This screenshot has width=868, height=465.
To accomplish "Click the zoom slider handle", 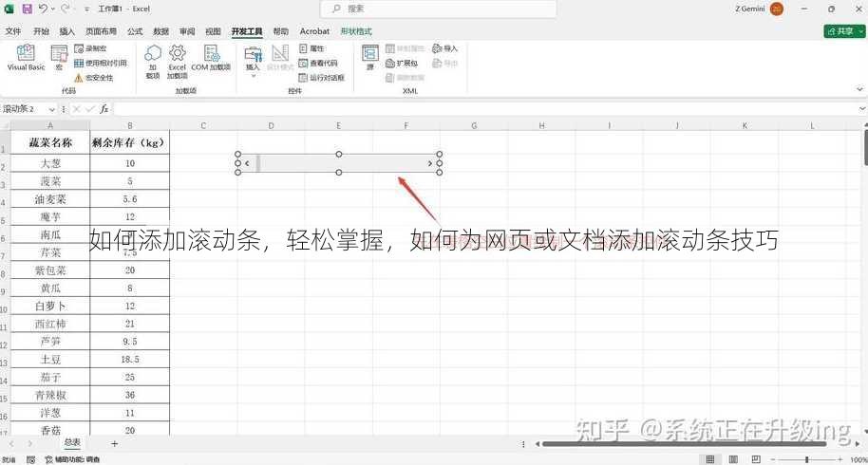I will 807,459.
